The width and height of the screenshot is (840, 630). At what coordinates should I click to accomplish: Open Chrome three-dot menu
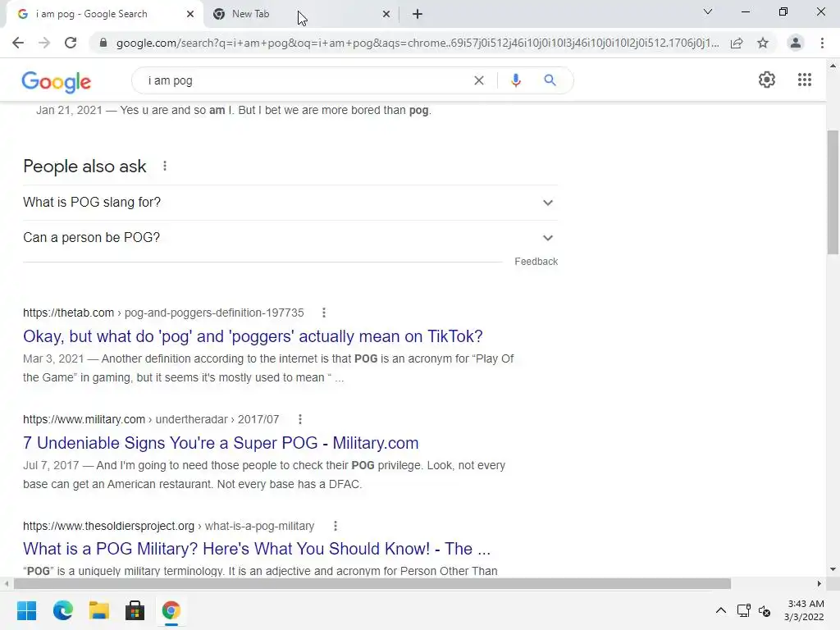tap(822, 43)
